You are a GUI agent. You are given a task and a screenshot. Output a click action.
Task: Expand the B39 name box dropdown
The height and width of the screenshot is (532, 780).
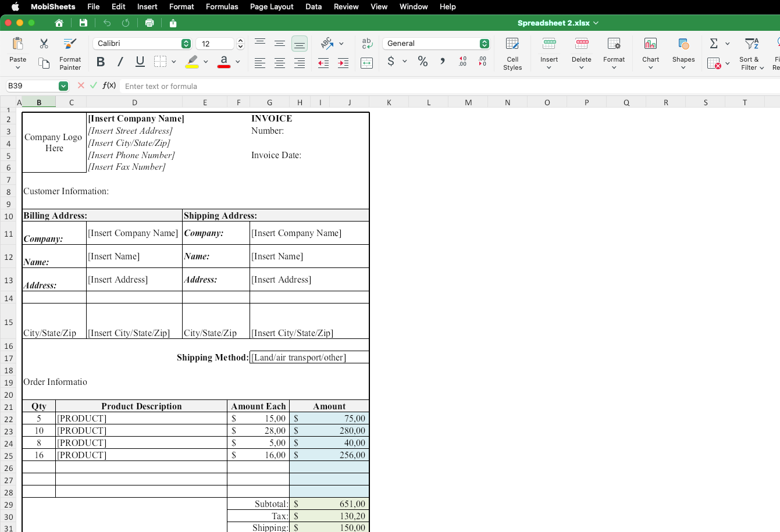[63, 86]
